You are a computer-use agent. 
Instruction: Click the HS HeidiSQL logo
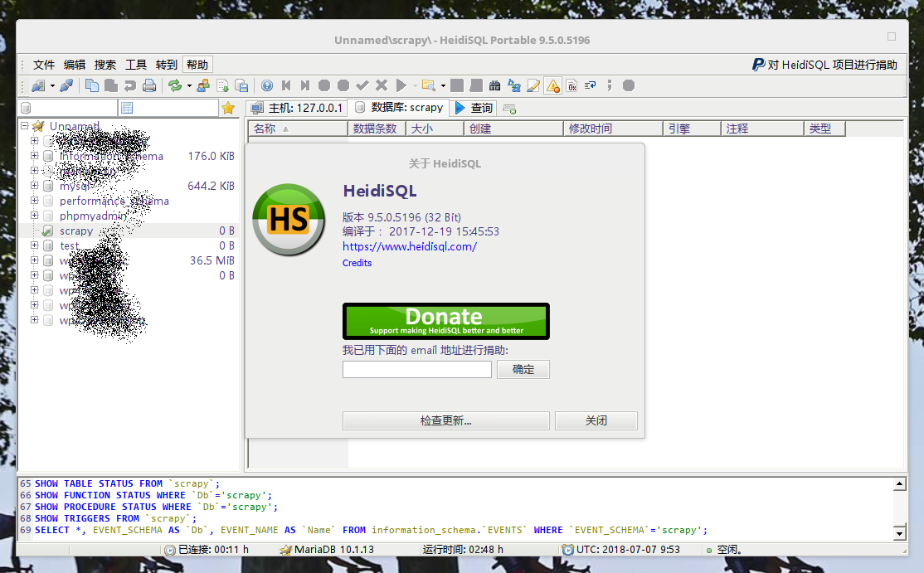click(x=289, y=219)
